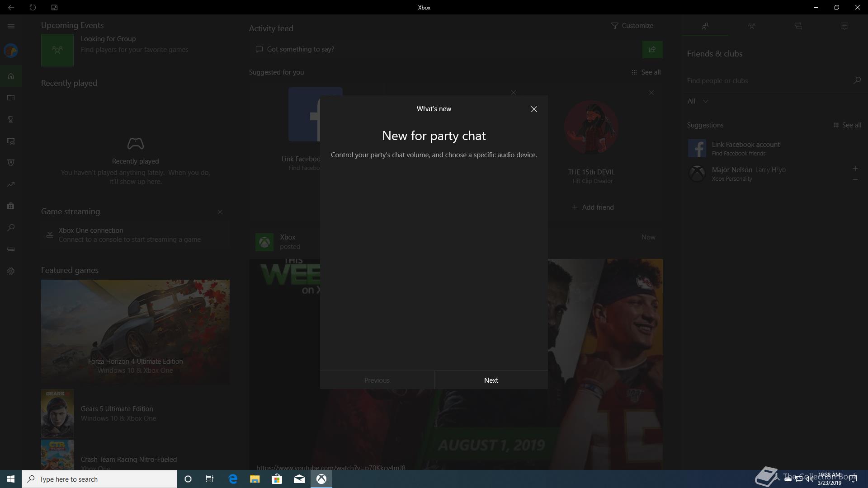The image size is (868, 488).
Task: Open Xbox One connection
Action: click(135, 235)
